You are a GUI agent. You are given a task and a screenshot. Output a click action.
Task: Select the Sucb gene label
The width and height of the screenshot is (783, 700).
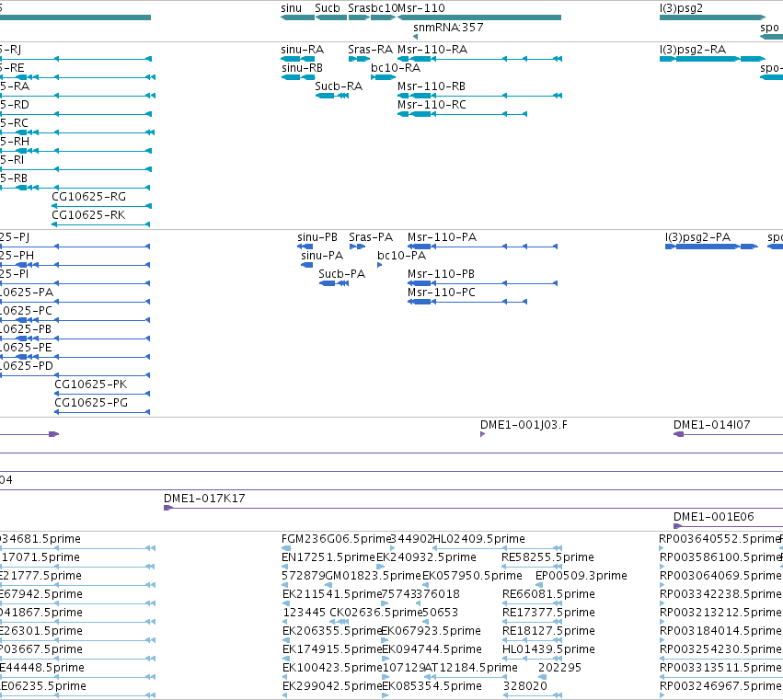tap(327, 8)
